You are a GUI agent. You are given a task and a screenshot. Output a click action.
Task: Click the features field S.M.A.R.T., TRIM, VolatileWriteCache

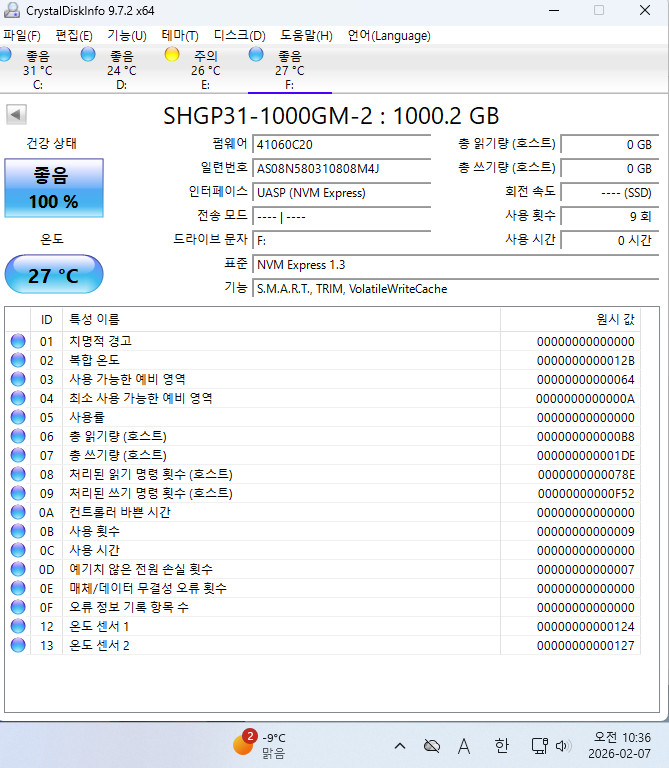(x=455, y=289)
